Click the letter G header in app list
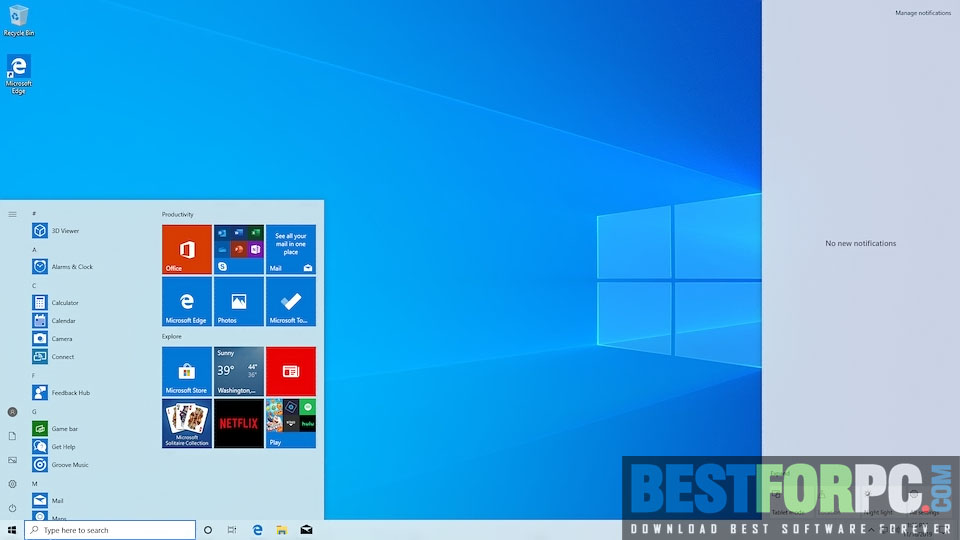This screenshot has height=540, width=960. point(34,412)
